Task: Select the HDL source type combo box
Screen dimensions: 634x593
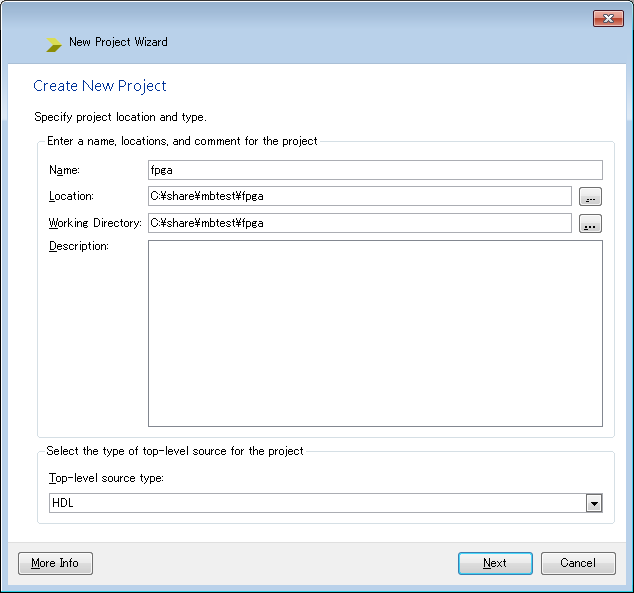Action: point(317,503)
